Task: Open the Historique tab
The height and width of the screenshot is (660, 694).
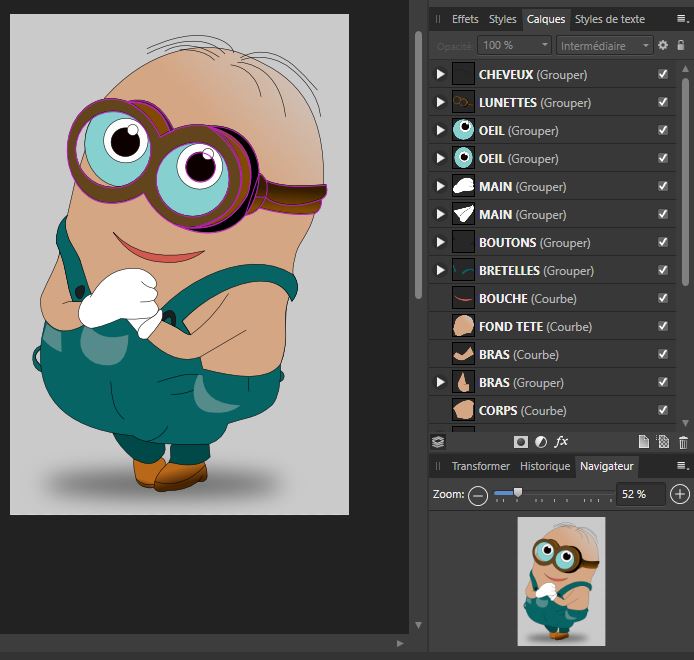Action: [545, 466]
